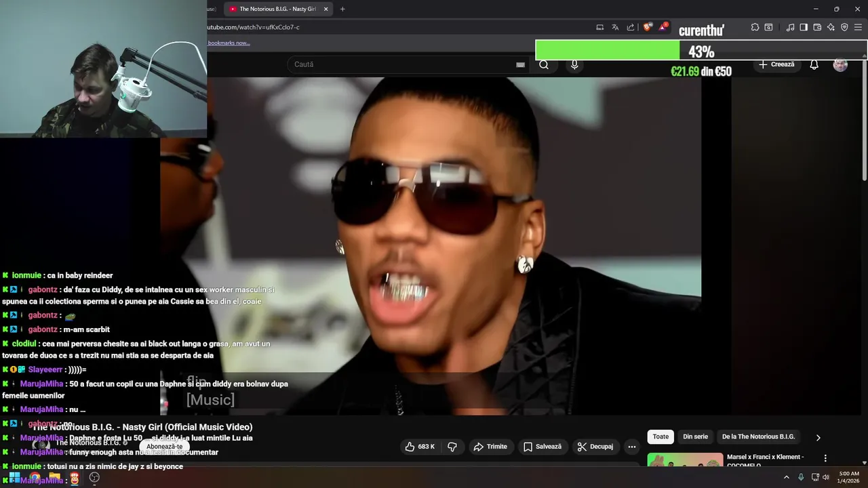
Task: Open OBS Studio from the taskbar
Action: point(94,477)
